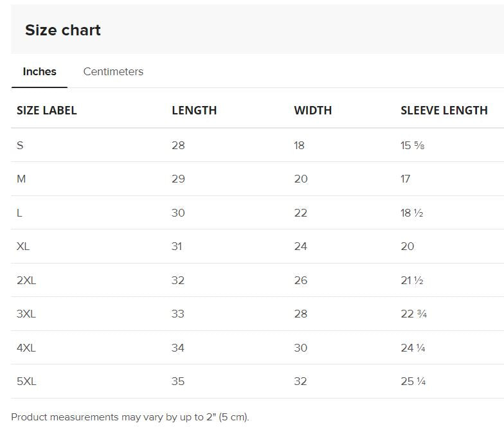Select the Inches tab
Viewport: 504px width, 439px height.
(39, 71)
